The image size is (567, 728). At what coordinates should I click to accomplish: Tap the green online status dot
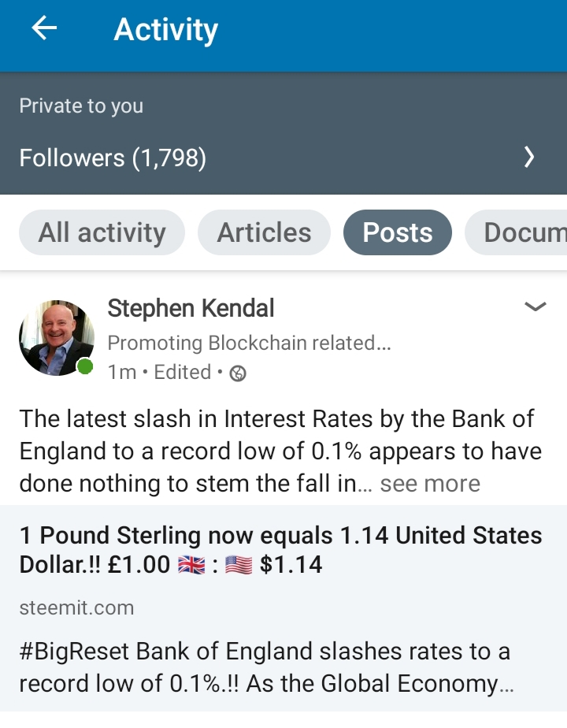point(85,366)
